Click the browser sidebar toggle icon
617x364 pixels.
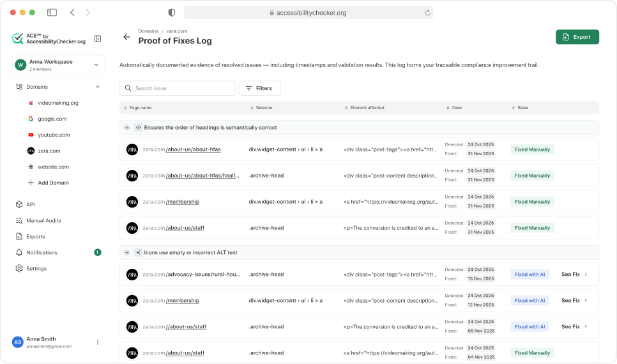tap(52, 13)
